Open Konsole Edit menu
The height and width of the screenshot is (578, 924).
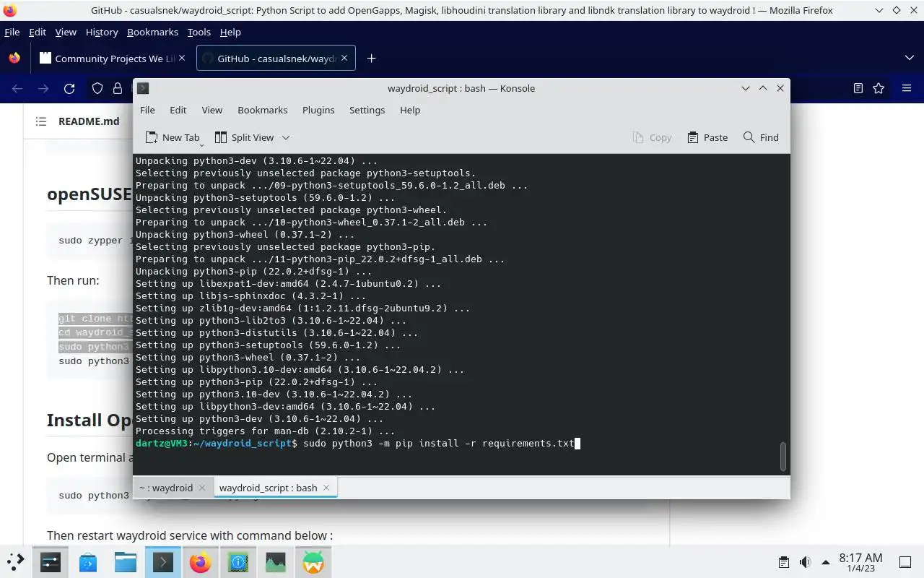[178, 110]
